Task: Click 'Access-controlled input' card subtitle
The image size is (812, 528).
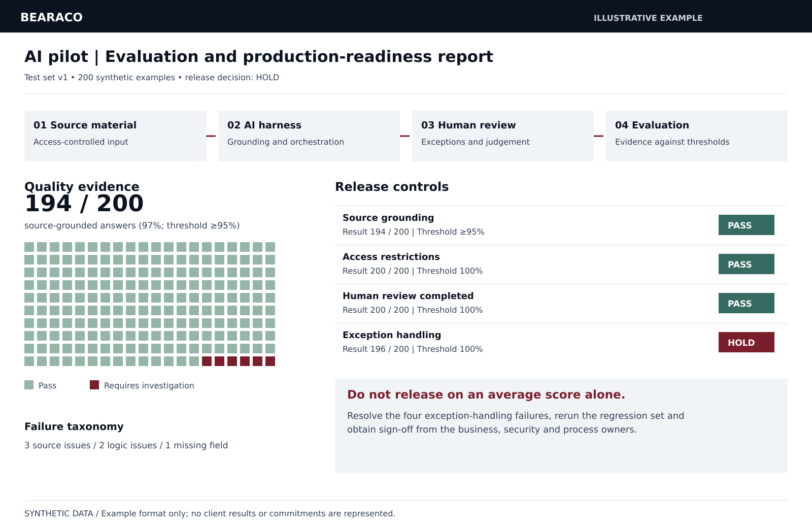Action: coord(81,142)
